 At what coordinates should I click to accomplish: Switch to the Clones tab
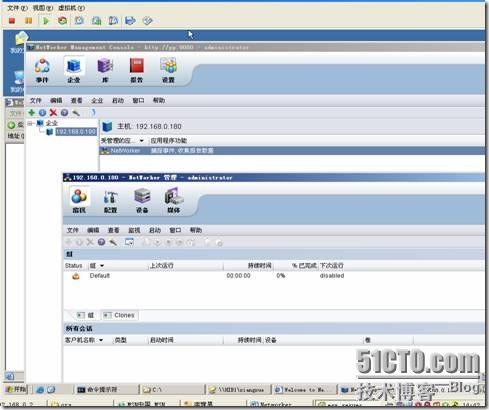pyautogui.click(x=120, y=315)
